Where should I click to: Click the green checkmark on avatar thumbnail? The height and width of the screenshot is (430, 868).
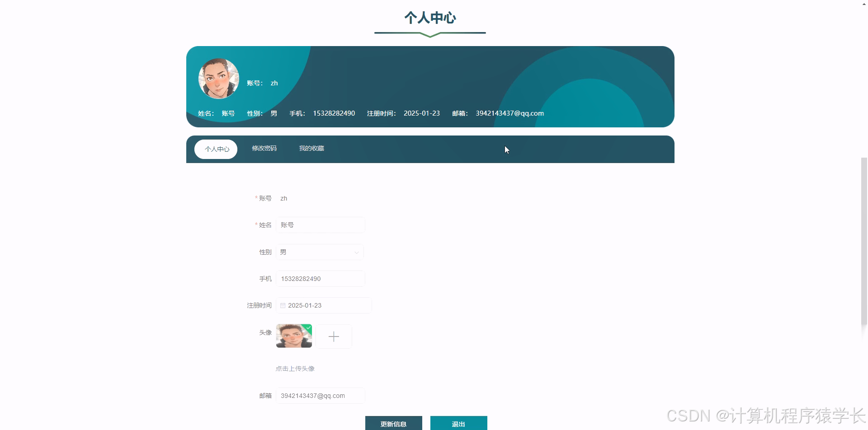308,327
